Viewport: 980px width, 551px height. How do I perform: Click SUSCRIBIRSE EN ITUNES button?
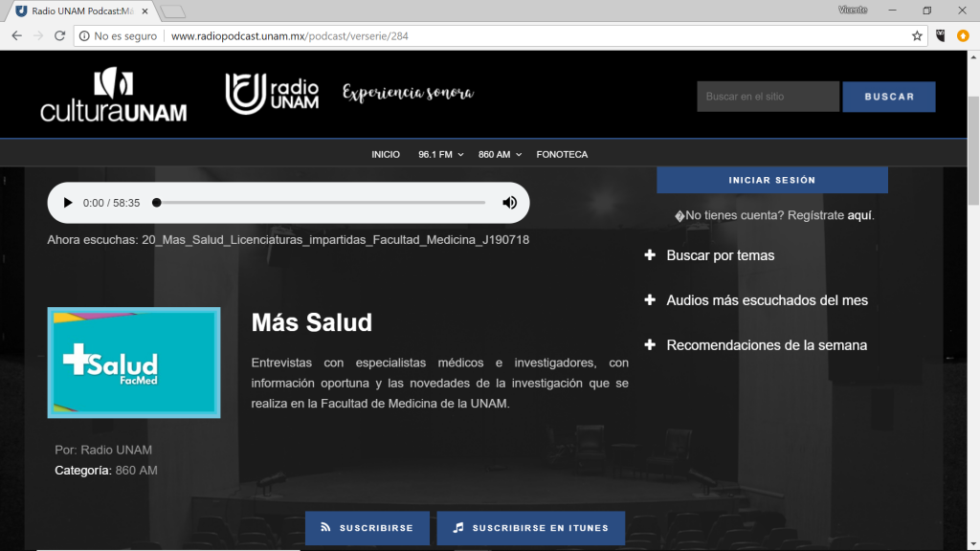coord(530,528)
